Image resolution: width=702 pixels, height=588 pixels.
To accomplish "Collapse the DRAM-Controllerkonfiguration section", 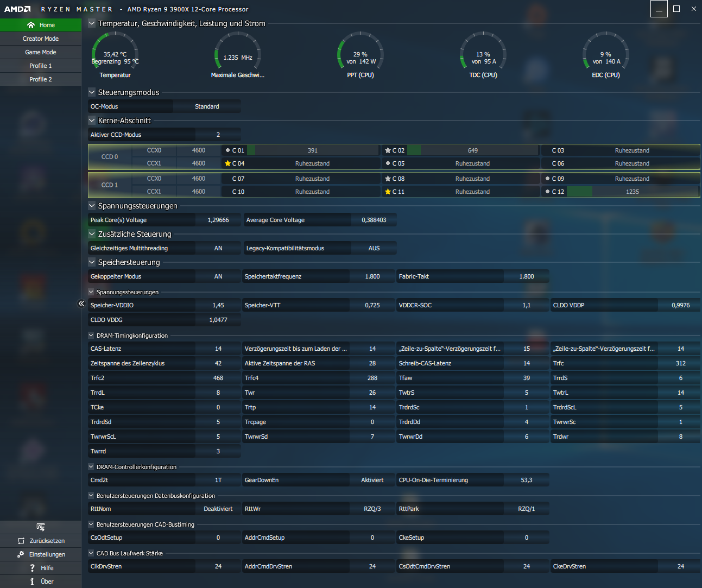I will tap(91, 467).
